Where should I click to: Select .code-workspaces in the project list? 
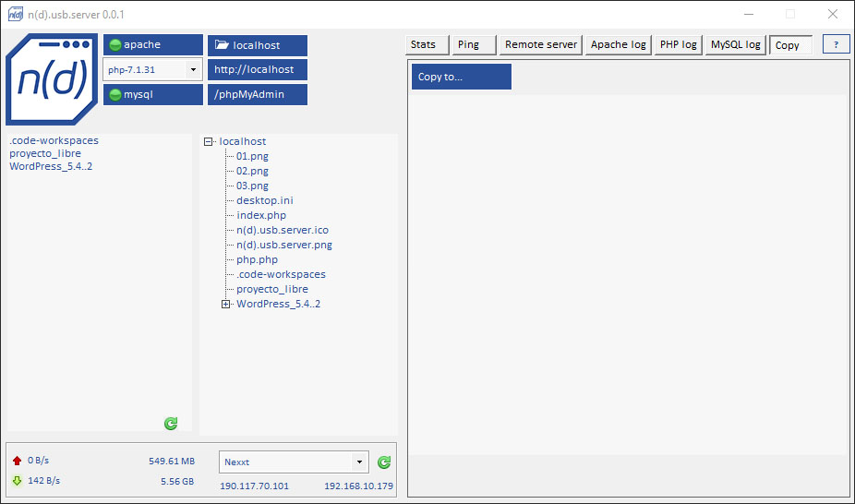(54, 140)
